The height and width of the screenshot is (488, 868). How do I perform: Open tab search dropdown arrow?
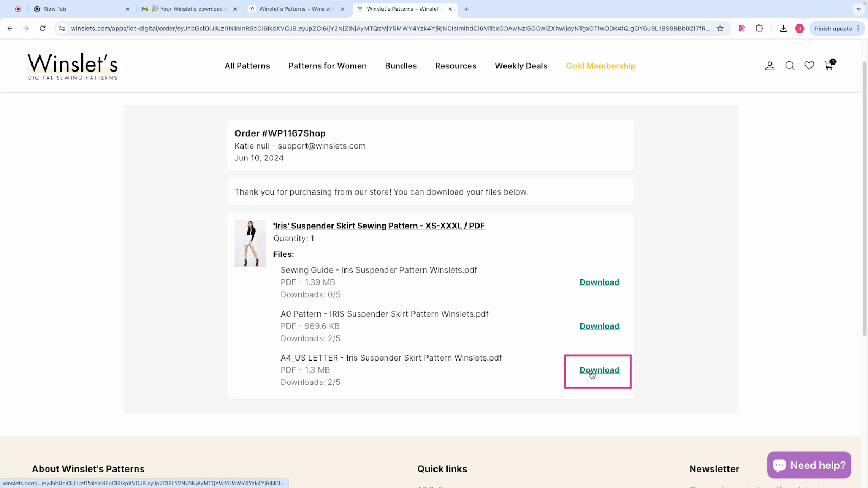click(859, 9)
